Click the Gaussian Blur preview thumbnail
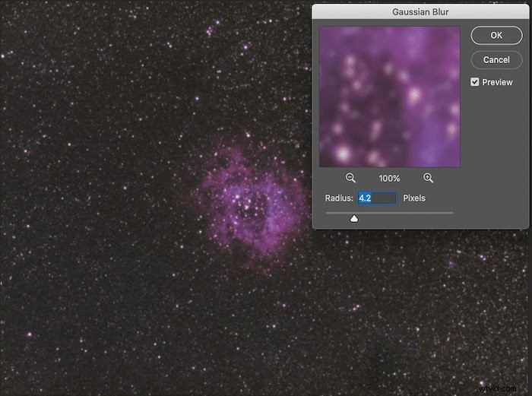 tap(389, 97)
